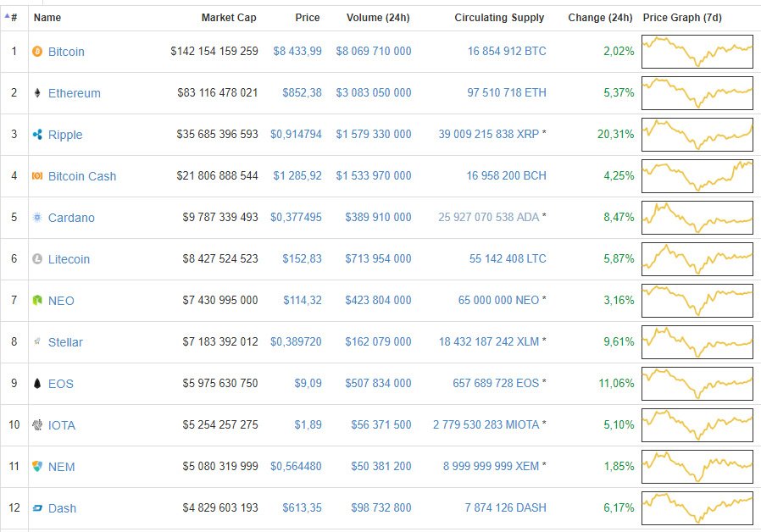
Task: Open the Ripple name link
Action: [x=65, y=135]
